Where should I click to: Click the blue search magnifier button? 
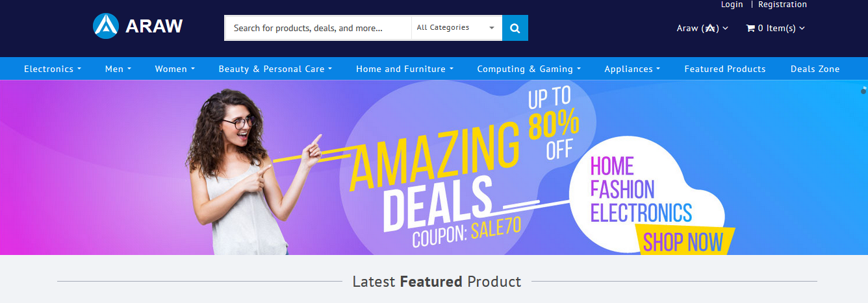pyautogui.click(x=515, y=28)
